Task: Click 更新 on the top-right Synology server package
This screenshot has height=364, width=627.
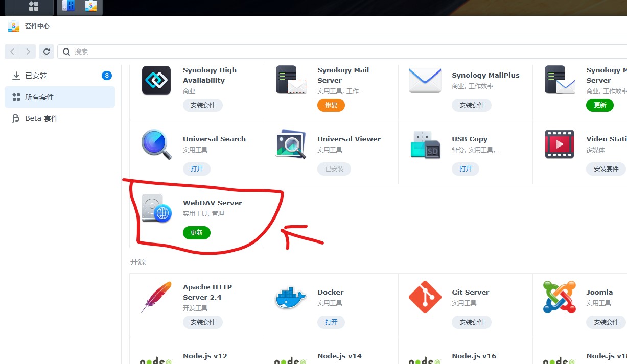Action: [x=600, y=105]
